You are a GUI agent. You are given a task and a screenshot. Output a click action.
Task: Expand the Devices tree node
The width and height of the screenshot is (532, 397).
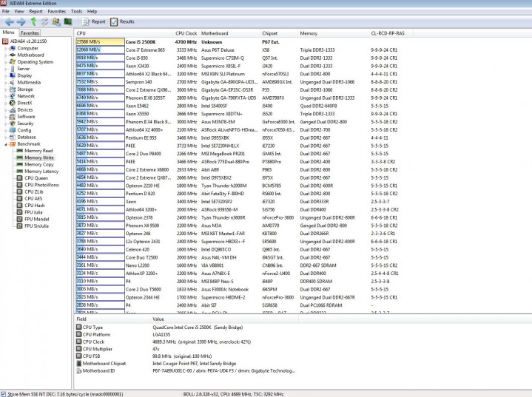5,110
